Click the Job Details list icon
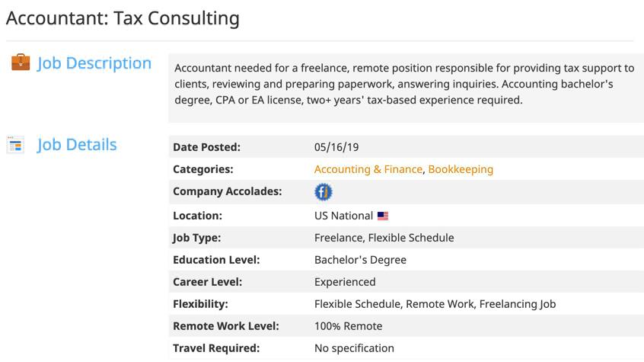This screenshot has width=644, height=362. [x=15, y=145]
